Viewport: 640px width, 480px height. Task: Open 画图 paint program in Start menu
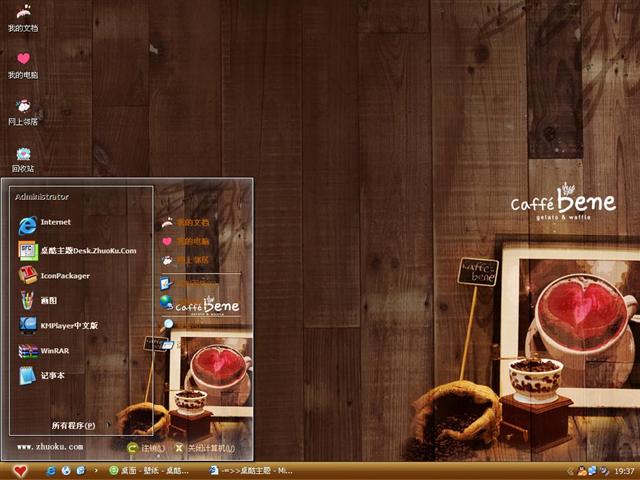pyautogui.click(x=38, y=300)
